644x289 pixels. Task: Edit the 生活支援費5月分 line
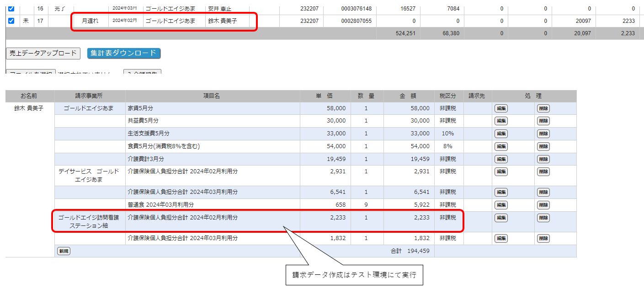point(501,134)
